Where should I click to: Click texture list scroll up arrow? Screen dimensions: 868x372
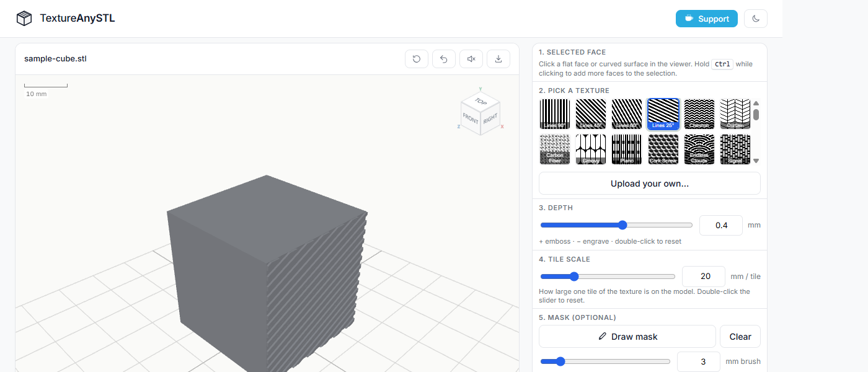click(x=756, y=104)
